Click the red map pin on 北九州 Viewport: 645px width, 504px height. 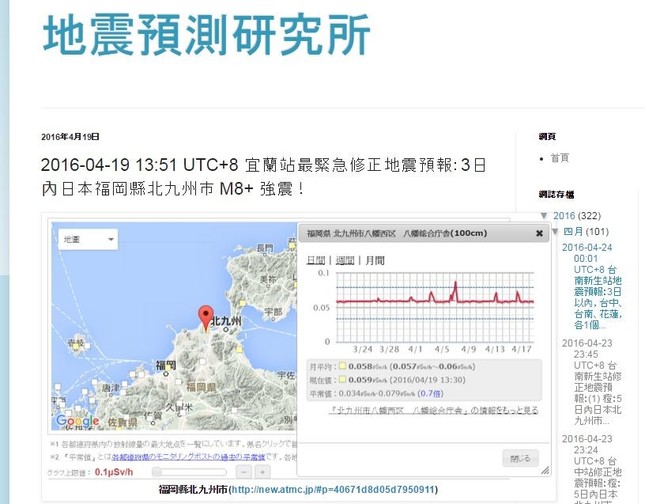click(x=205, y=314)
